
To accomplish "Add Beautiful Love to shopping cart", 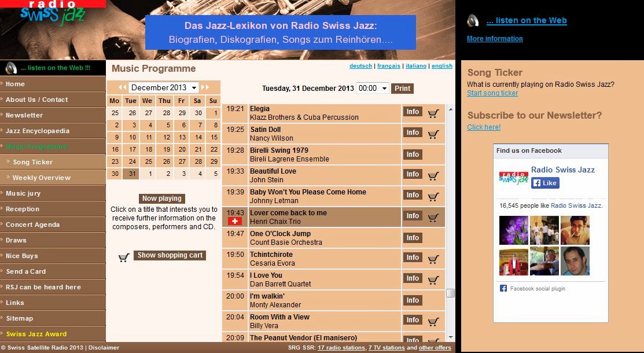I will [433, 176].
